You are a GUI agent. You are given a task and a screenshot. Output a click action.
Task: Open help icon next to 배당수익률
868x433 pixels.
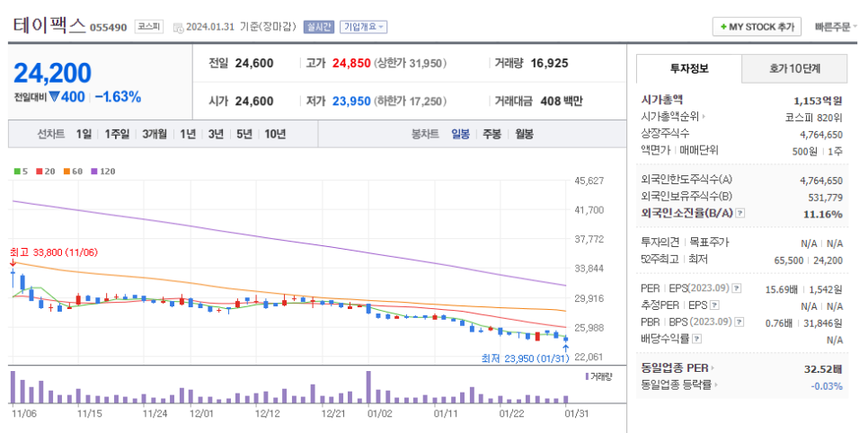pos(697,339)
